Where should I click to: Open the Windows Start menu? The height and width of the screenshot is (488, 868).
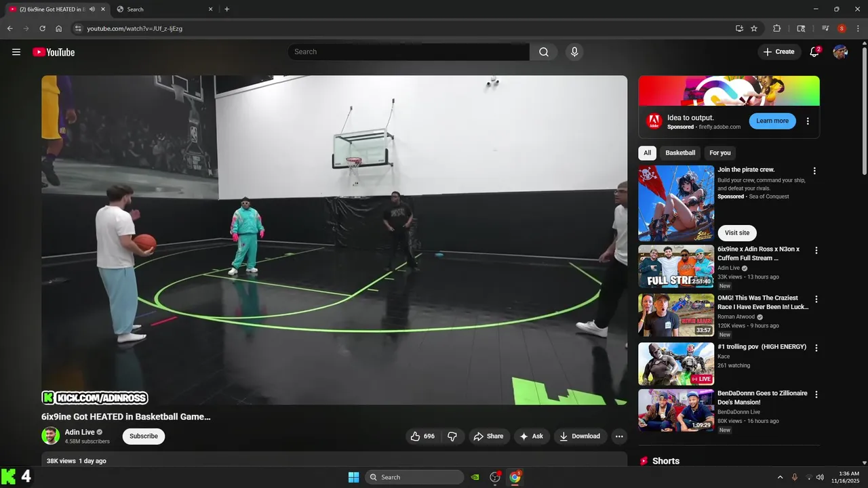[353, 477]
